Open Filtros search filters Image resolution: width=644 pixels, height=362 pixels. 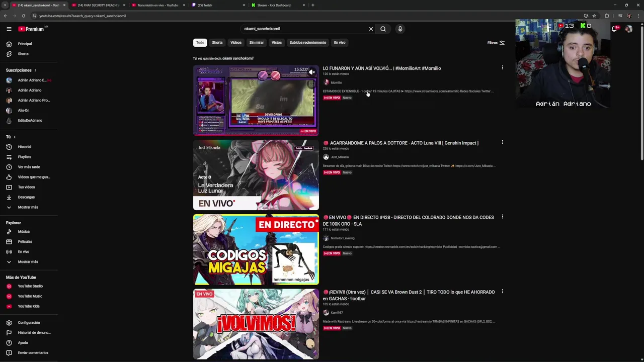pyautogui.click(x=496, y=43)
